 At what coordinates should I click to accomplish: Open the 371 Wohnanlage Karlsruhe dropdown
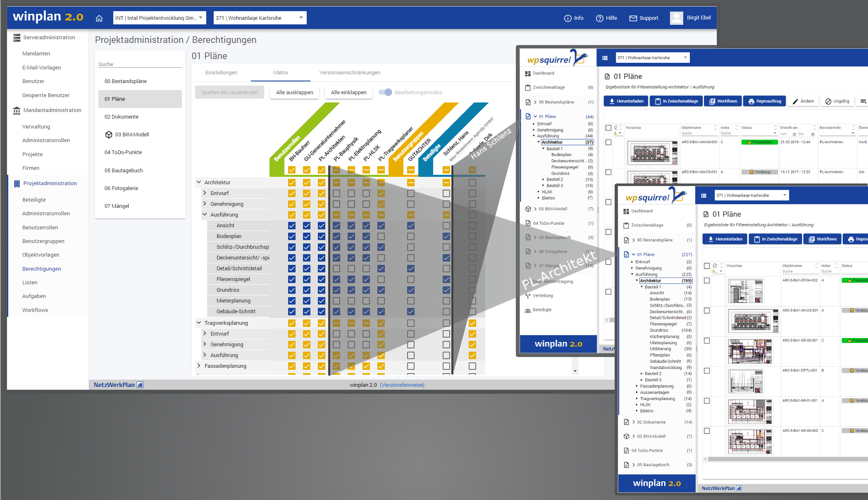pos(260,18)
